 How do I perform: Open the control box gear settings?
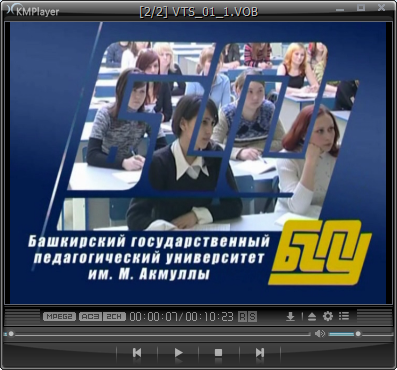click(x=328, y=316)
